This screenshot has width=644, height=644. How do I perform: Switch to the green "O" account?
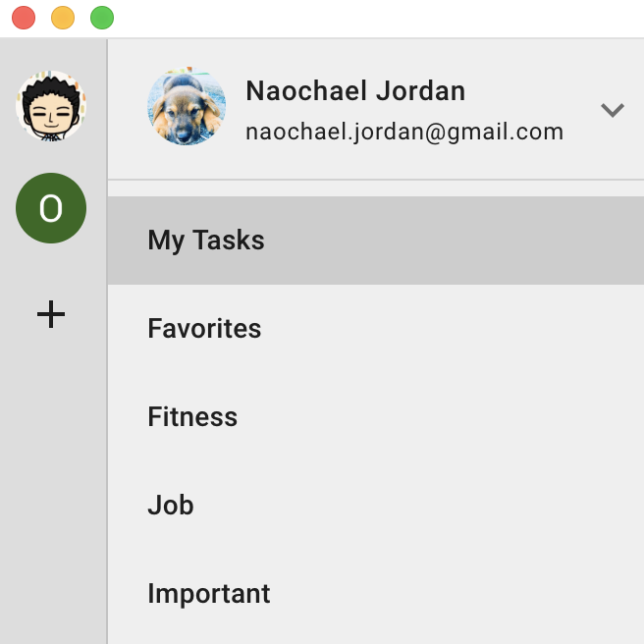[51, 208]
